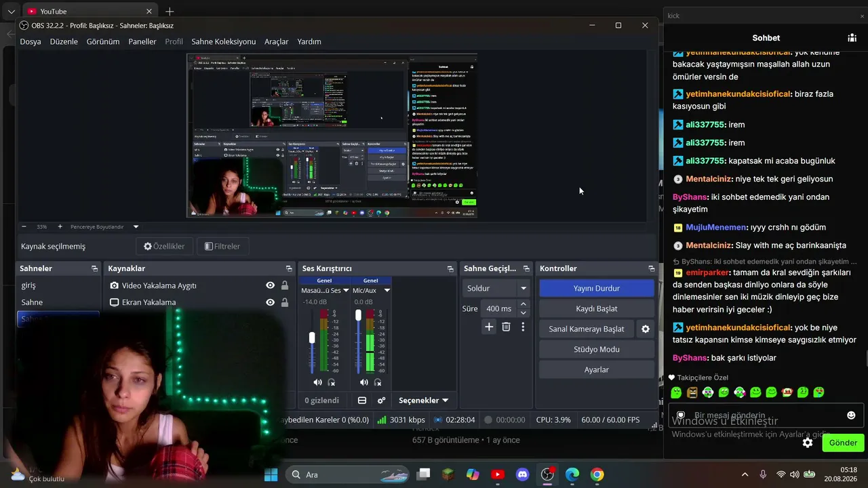Hide the Video Yakalama Aygıtı source
The height and width of the screenshot is (488, 868).
(271, 285)
